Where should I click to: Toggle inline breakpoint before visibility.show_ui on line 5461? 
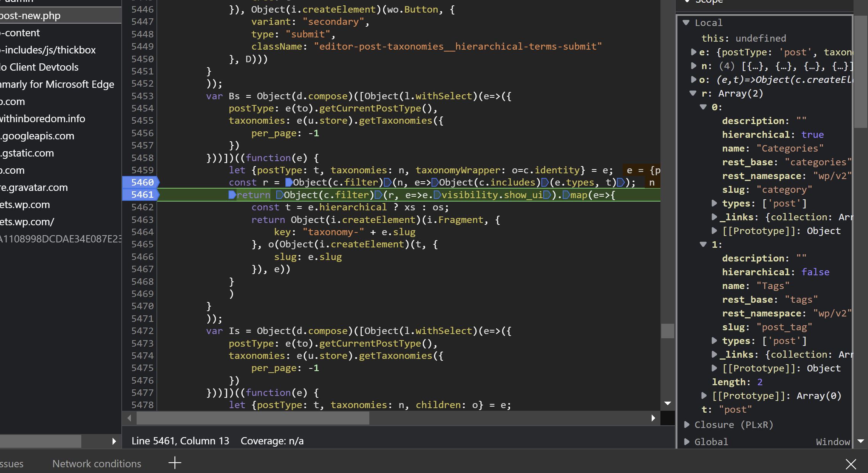click(437, 195)
